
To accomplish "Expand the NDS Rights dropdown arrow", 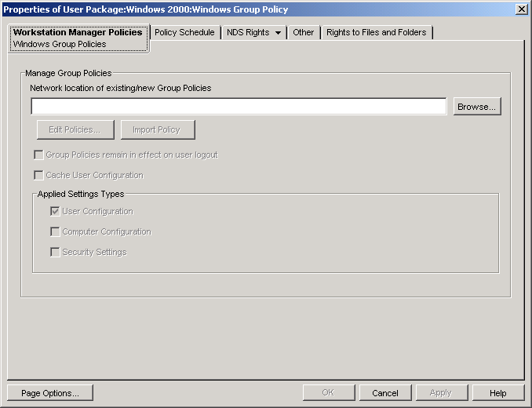I will point(278,33).
